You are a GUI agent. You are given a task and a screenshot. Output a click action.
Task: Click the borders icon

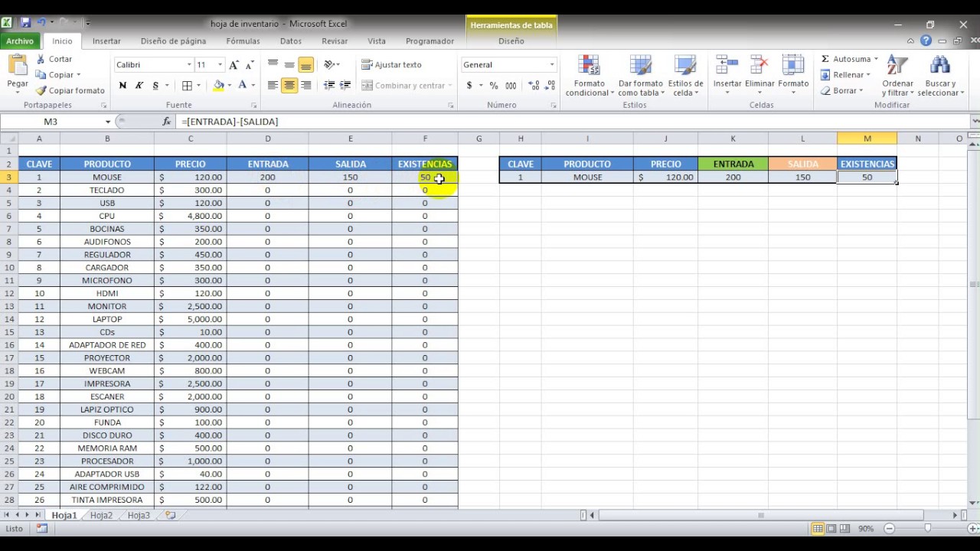(x=188, y=86)
